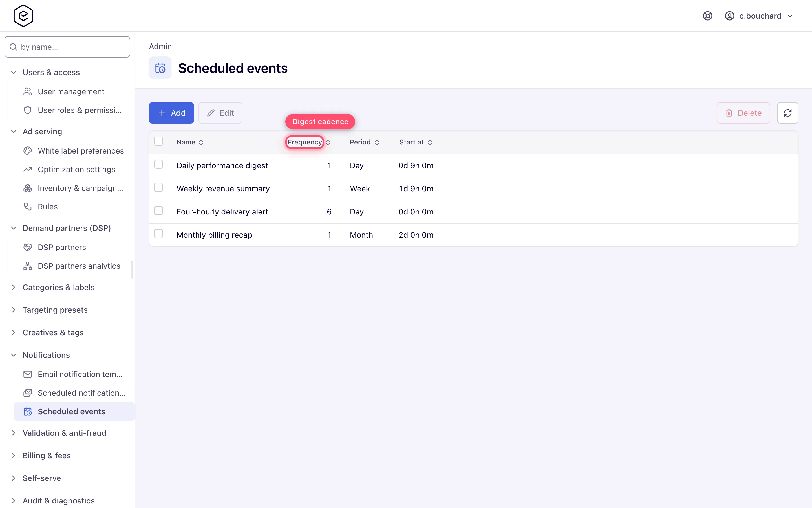
Task: Toggle the select-all checkbox in table header
Action: coord(158,141)
